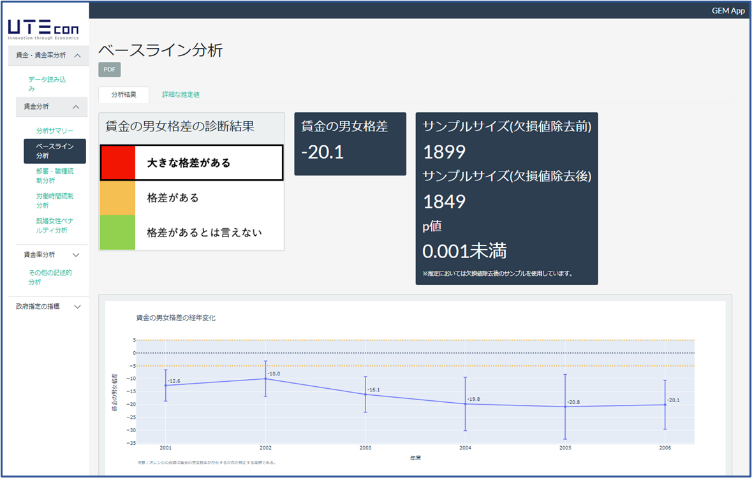This screenshot has width=752, height=478.
Task: Click the 2003 data point labeled -16.1
Action: [365, 395]
